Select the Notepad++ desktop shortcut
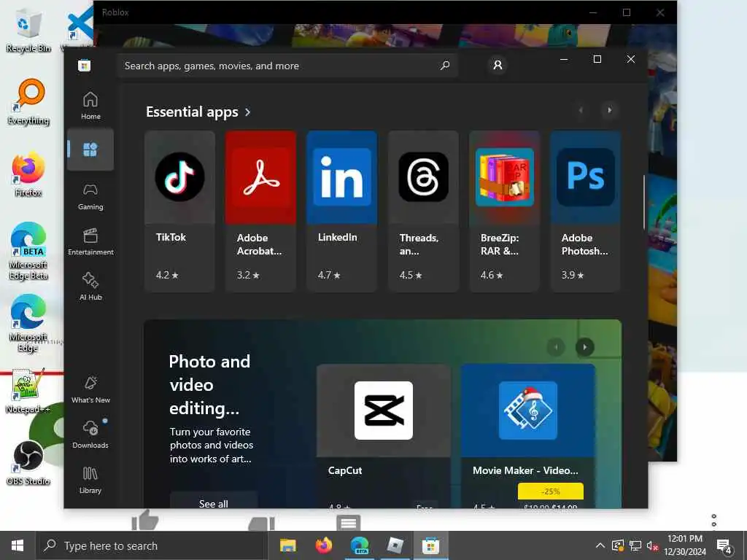The image size is (747, 560). pos(28,392)
